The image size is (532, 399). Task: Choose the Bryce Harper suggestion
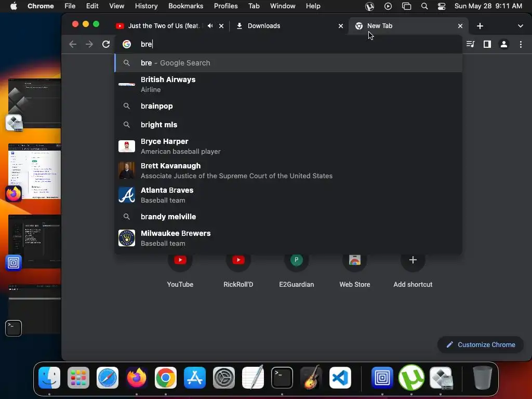coord(288,146)
